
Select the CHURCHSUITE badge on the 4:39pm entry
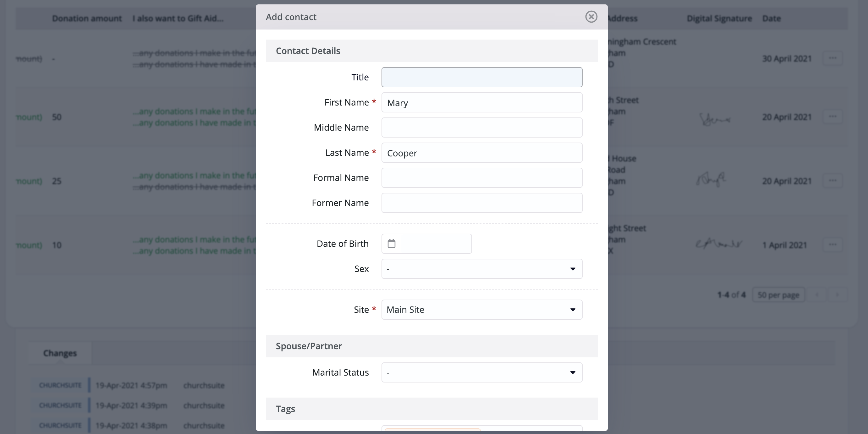tap(60, 405)
